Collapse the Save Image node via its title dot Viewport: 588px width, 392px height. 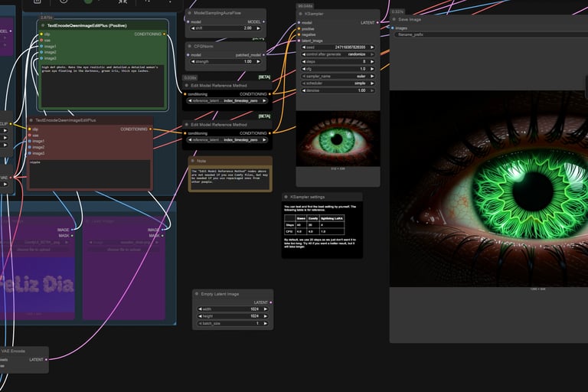pyautogui.click(x=394, y=19)
